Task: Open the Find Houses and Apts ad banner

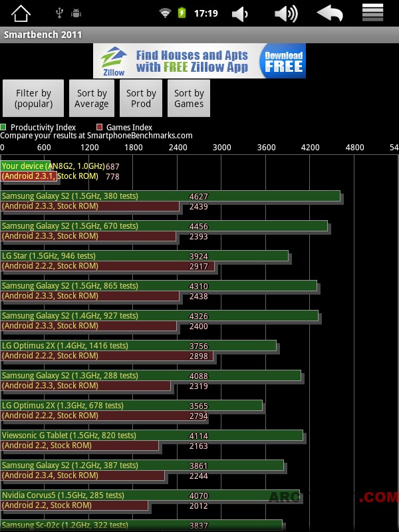Action: tap(199, 61)
